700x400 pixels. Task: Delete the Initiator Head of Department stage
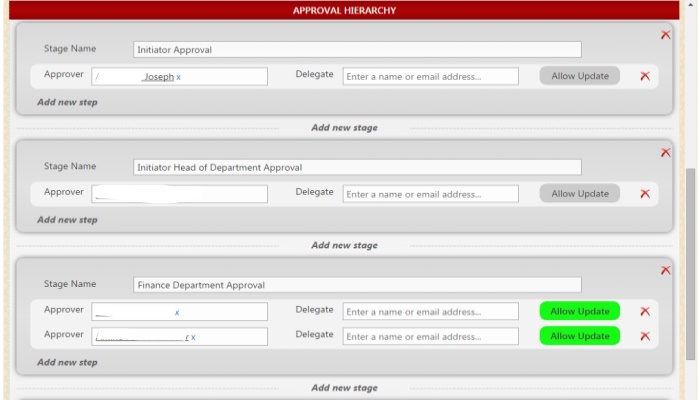click(x=665, y=152)
